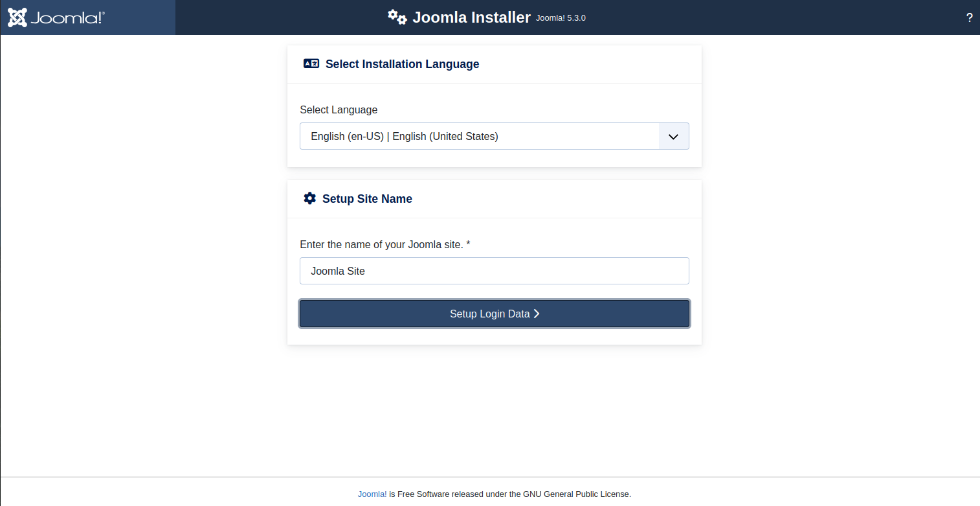Click the gear icon beside Setup Site Name
The image size is (980, 506).
310,198
